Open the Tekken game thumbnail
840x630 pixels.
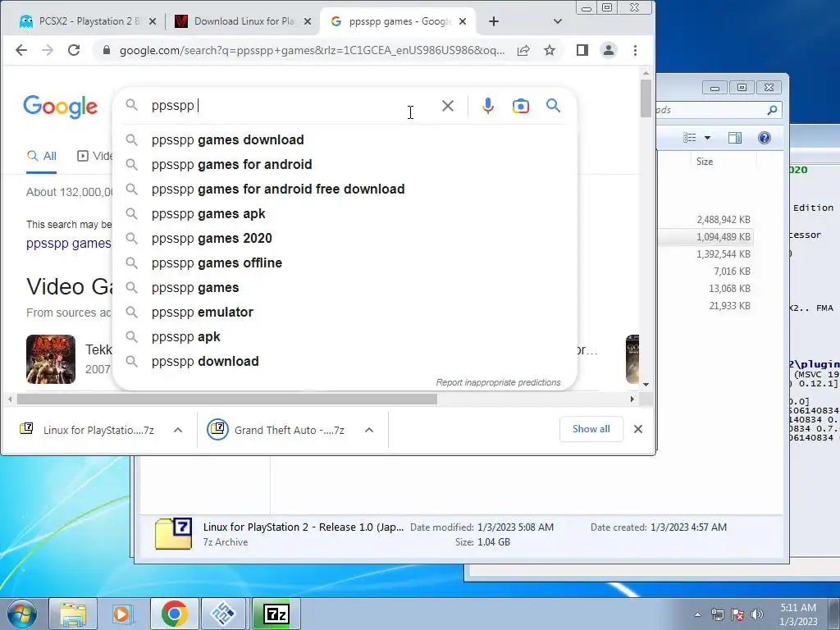(51, 359)
